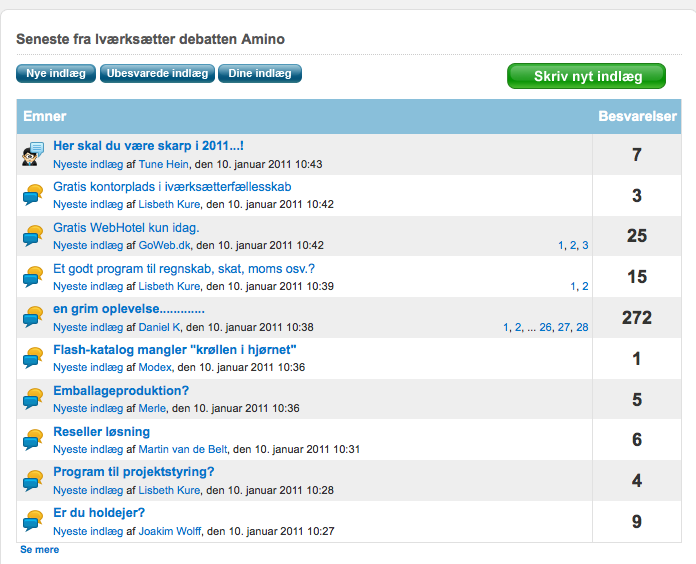Open topic 'Er du holdejer?'
The height and width of the screenshot is (564, 696).
coord(99,513)
